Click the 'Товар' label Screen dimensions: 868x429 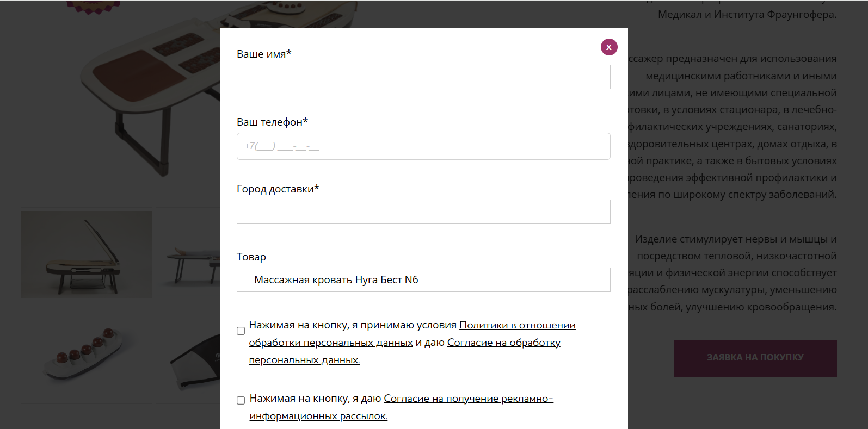[x=251, y=257]
